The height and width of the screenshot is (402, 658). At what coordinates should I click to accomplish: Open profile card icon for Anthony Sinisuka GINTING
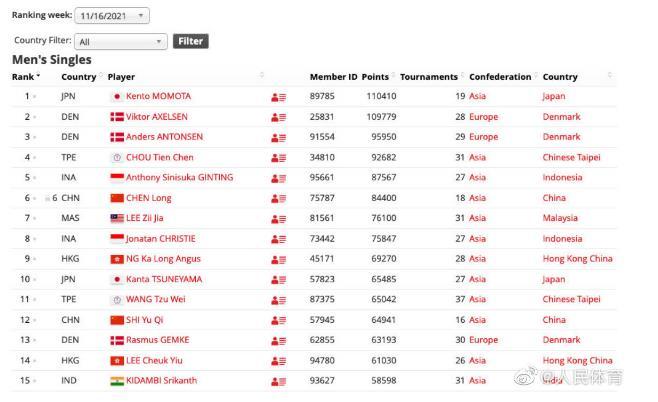[278, 178]
